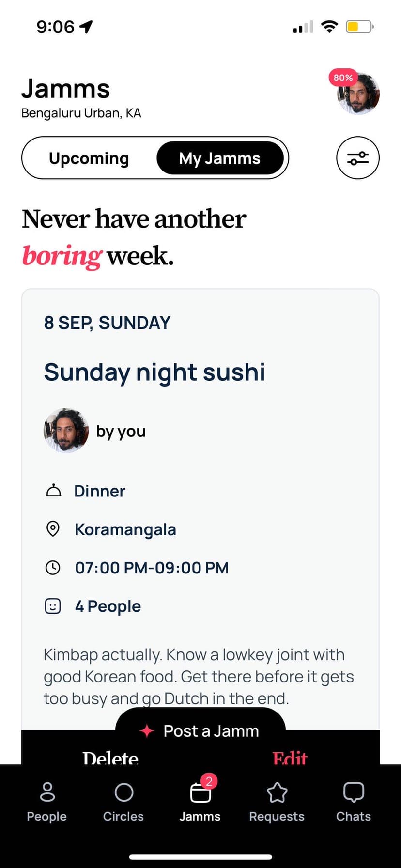This screenshot has height=868, width=401.
Task: Edit the Sunday night sushi jamm
Action: pos(290,757)
